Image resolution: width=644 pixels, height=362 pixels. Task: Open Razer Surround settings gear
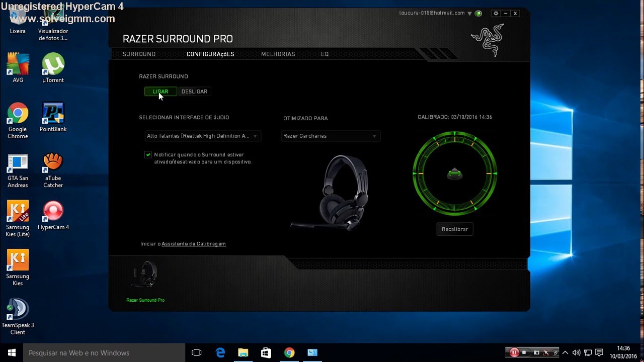(x=496, y=13)
